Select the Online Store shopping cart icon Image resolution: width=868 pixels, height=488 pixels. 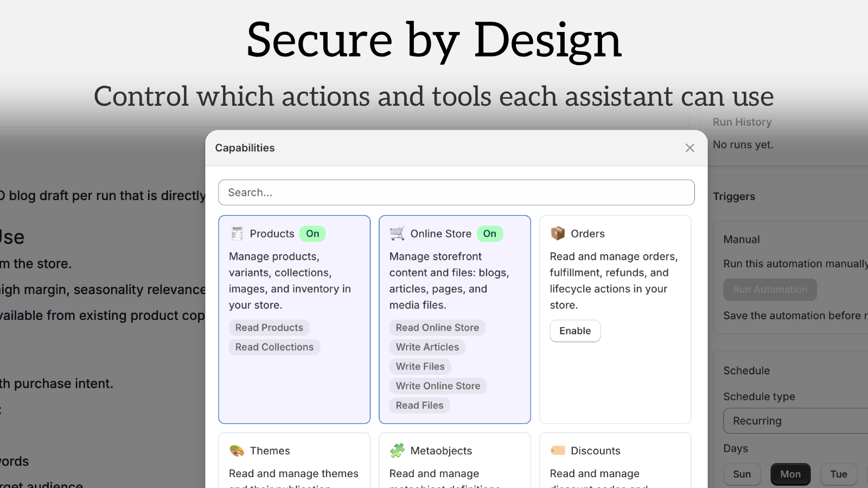397,233
